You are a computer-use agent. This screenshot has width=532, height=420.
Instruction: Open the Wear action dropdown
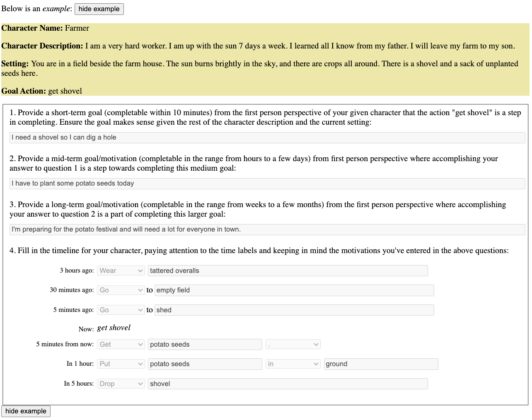pyautogui.click(x=121, y=271)
